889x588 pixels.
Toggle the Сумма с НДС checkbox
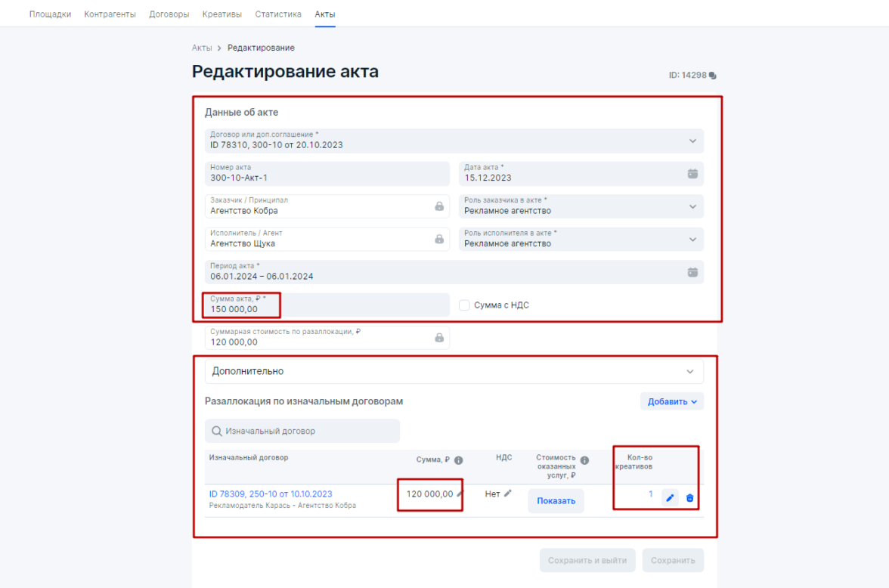click(x=465, y=305)
